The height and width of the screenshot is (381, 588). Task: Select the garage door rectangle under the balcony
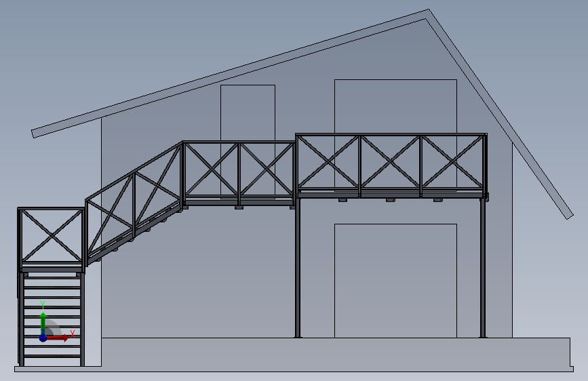[395, 281]
